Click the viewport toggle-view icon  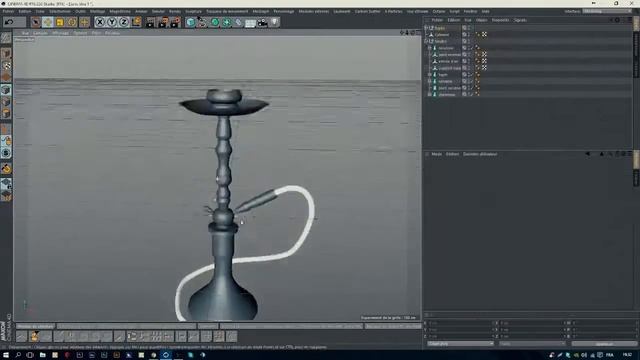[x=418, y=33]
